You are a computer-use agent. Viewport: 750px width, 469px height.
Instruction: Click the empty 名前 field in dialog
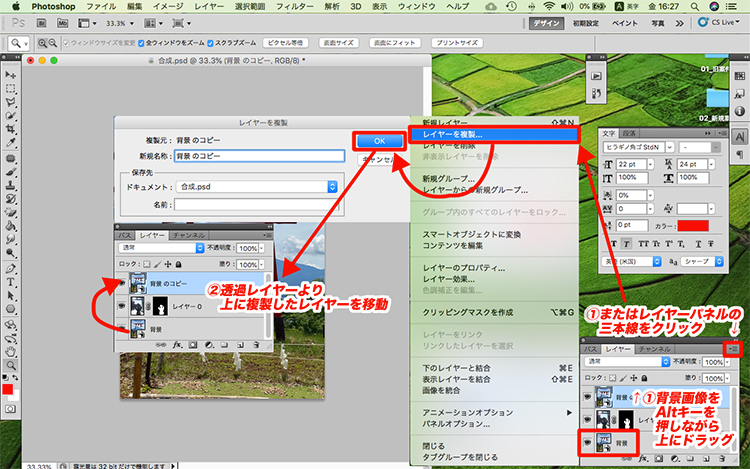coord(257,205)
